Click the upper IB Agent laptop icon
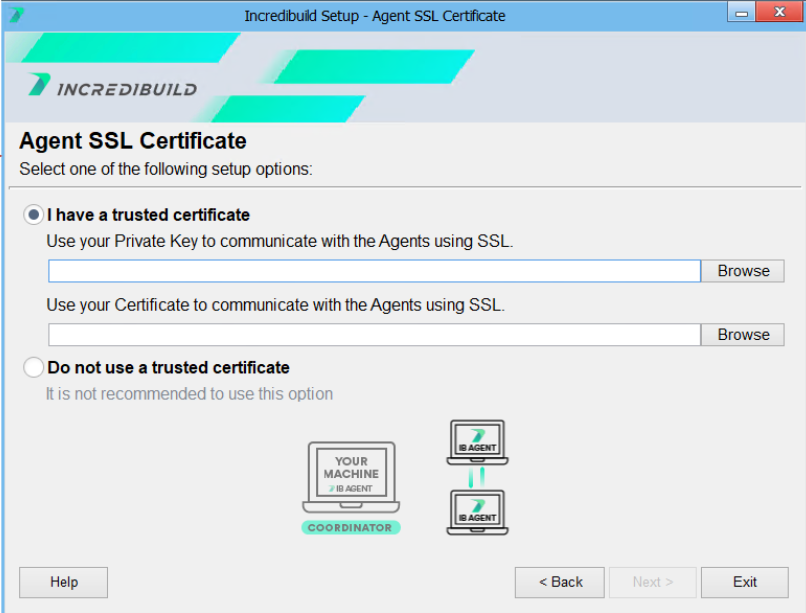The image size is (806, 613). 477,442
